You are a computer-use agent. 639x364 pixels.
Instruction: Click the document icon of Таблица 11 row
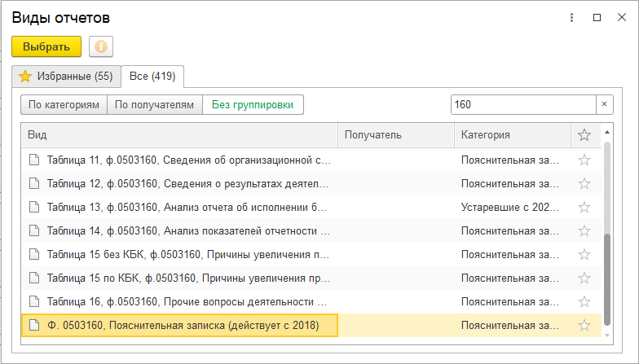point(34,160)
